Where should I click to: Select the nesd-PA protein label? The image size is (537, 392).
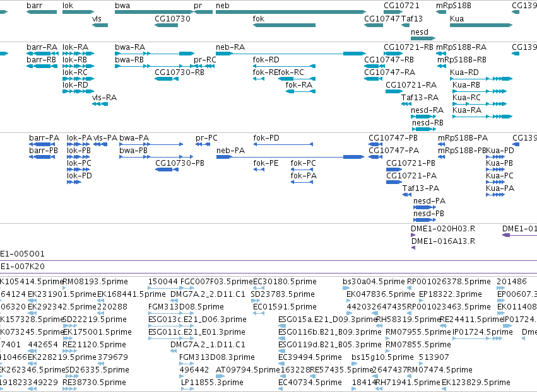[x=429, y=201]
